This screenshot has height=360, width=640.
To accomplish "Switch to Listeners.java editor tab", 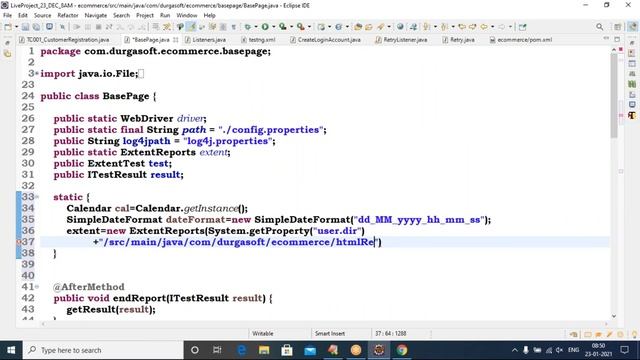I will click(x=206, y=40).
